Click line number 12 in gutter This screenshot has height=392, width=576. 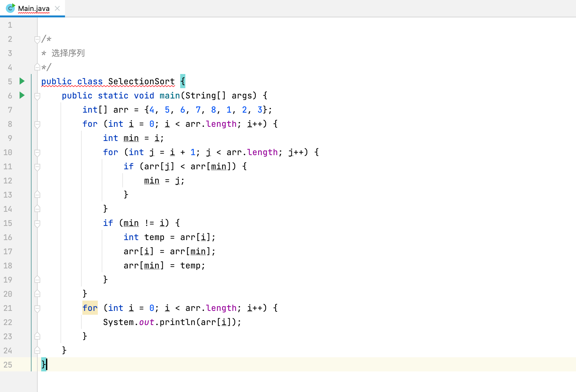tap(8, 181)
